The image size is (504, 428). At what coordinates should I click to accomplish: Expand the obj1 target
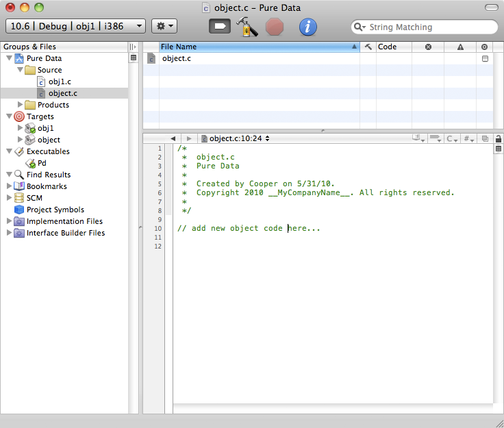coord(20,128)
